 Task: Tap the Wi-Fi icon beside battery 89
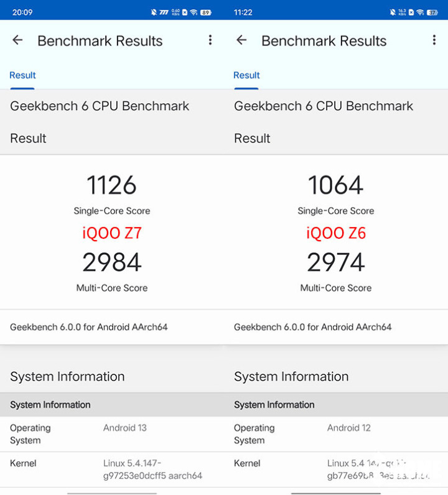194,12
